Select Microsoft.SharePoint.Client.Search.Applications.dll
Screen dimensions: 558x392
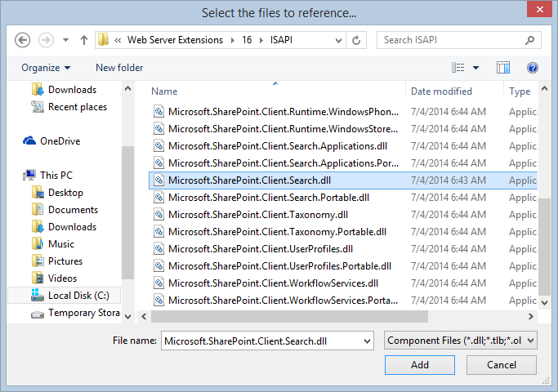[x=276, y=146]
